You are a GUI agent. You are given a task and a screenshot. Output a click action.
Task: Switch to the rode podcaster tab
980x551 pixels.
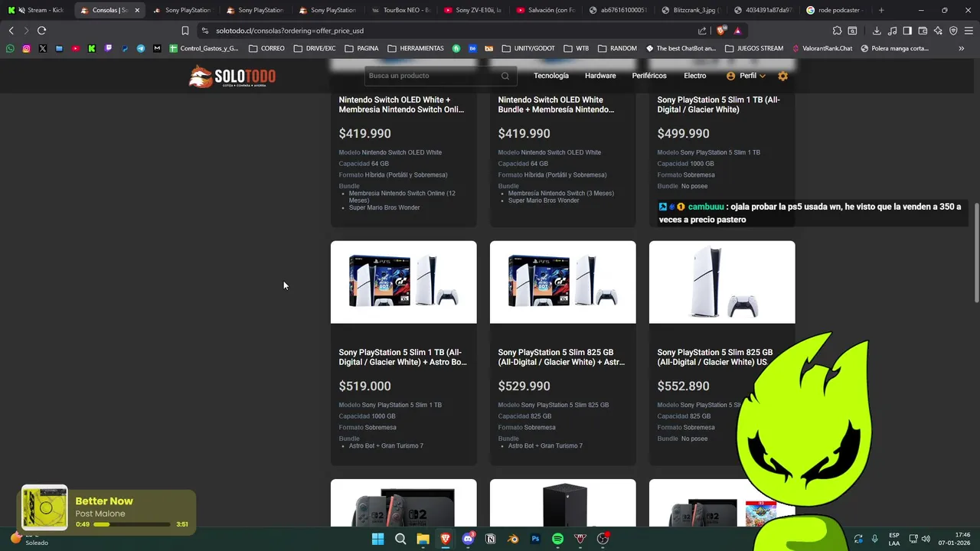tap(834, 10)
